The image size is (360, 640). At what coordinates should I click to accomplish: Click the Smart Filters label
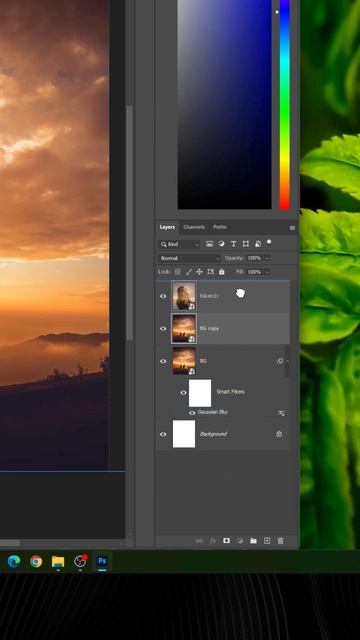(231, 392)
